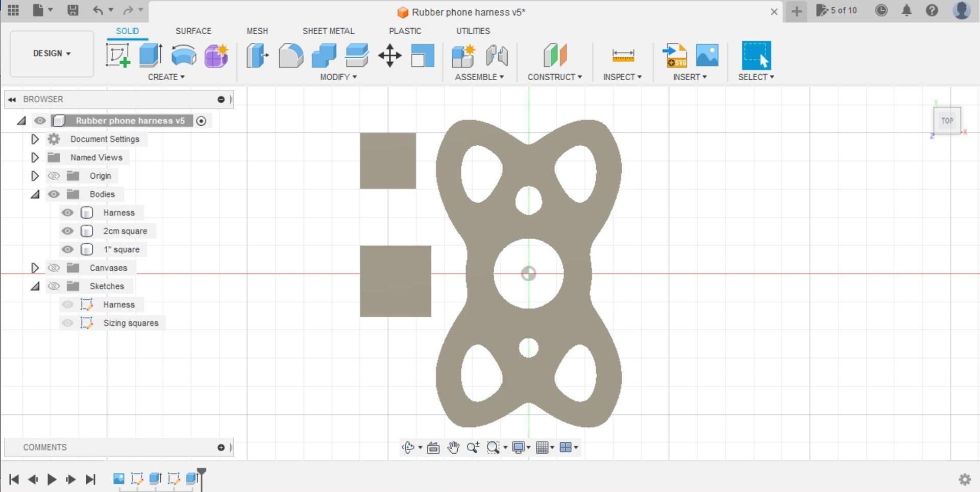The image size is (980, 492).
Task: Switch to the PLASTIC tab
Action: pyautogui.click(x=405, y=31)
